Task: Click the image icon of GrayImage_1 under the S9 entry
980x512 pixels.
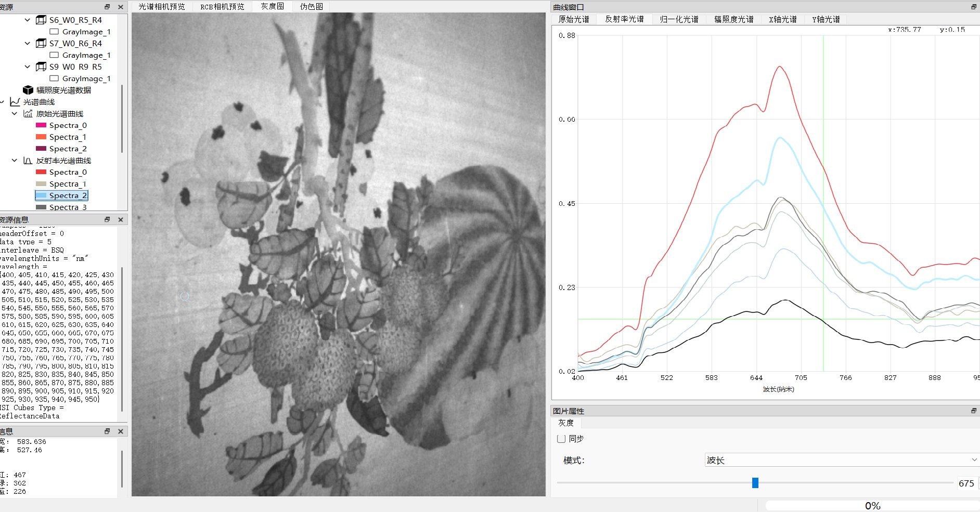Action: point(54,78)
